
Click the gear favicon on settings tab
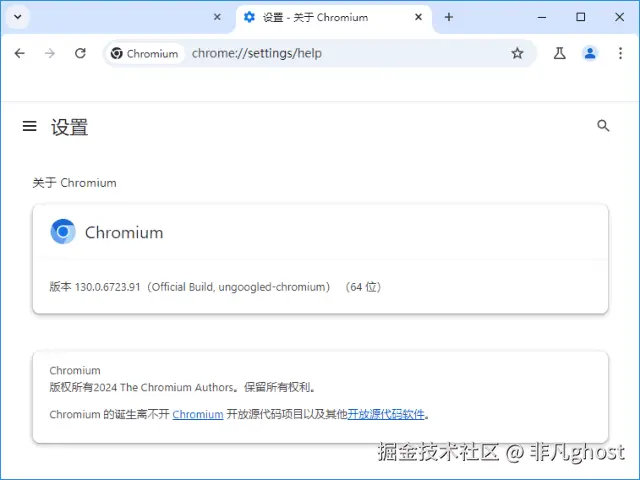(249, 17)
